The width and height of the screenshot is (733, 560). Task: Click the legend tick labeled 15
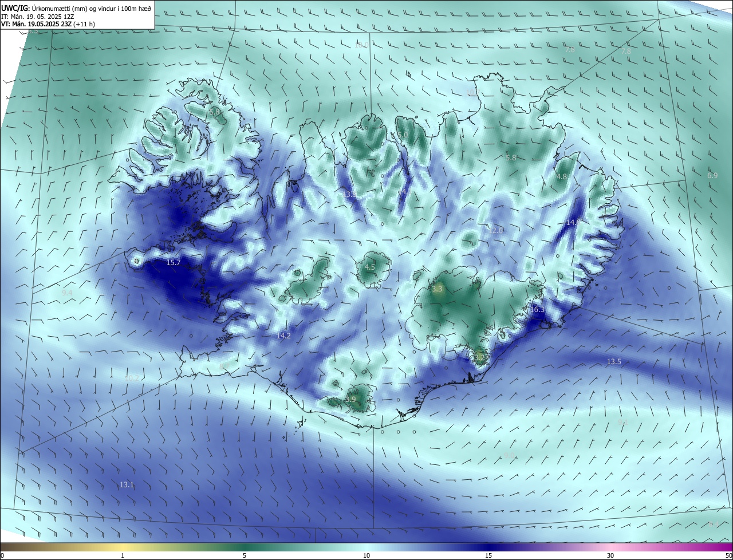point(488,555)
